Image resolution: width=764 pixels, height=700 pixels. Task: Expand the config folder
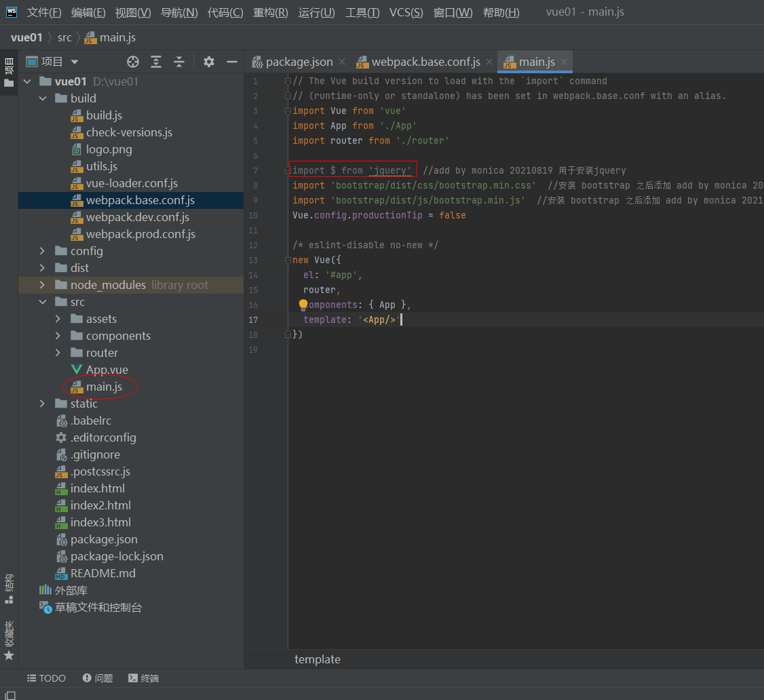click(43, 251)
